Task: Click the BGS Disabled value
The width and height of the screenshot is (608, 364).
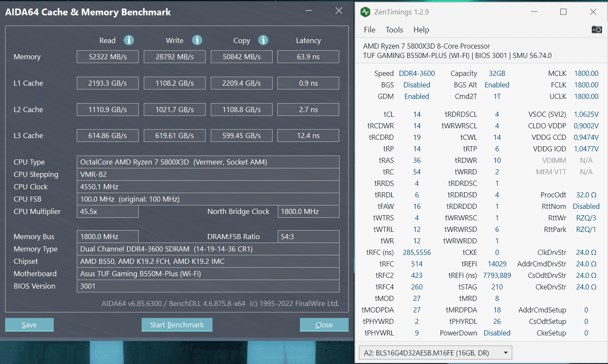Action: (417, 85)
